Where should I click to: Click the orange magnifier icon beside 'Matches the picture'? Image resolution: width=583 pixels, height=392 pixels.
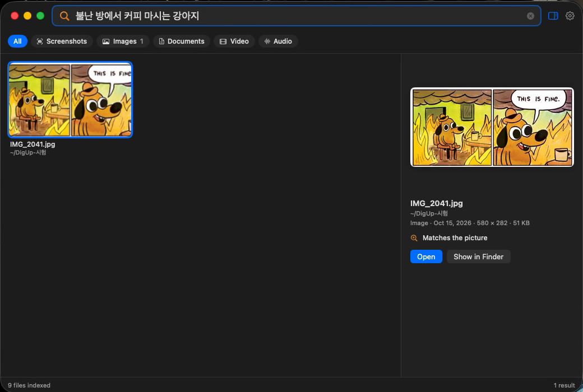coord(414,238)
